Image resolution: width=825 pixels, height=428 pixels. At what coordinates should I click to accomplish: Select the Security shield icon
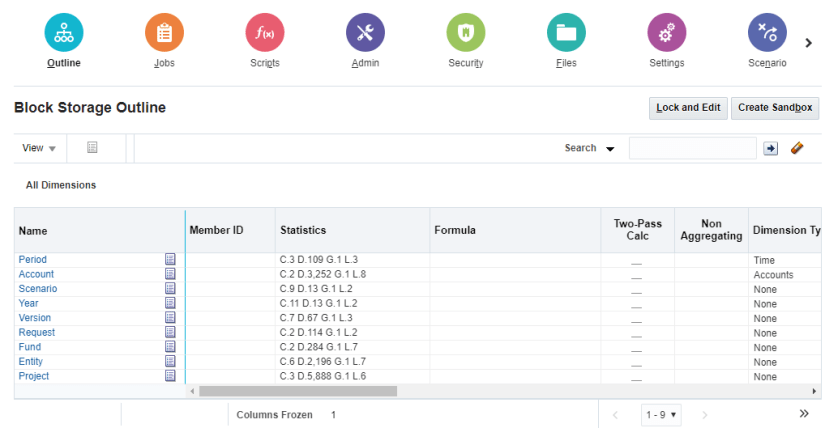pyautogui.click(x=466, y=33)
